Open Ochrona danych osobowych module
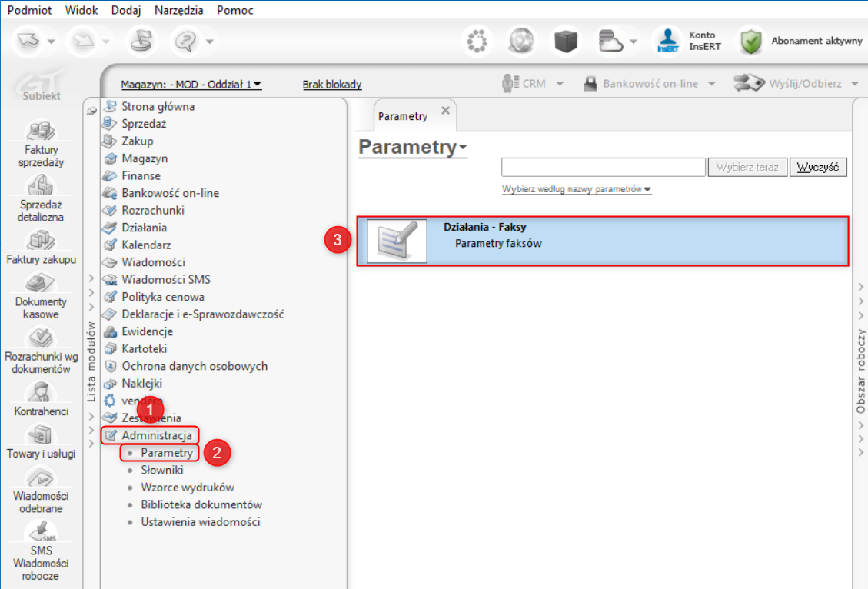Viewport: 868px width, 589px height. (x=195, y=366)
